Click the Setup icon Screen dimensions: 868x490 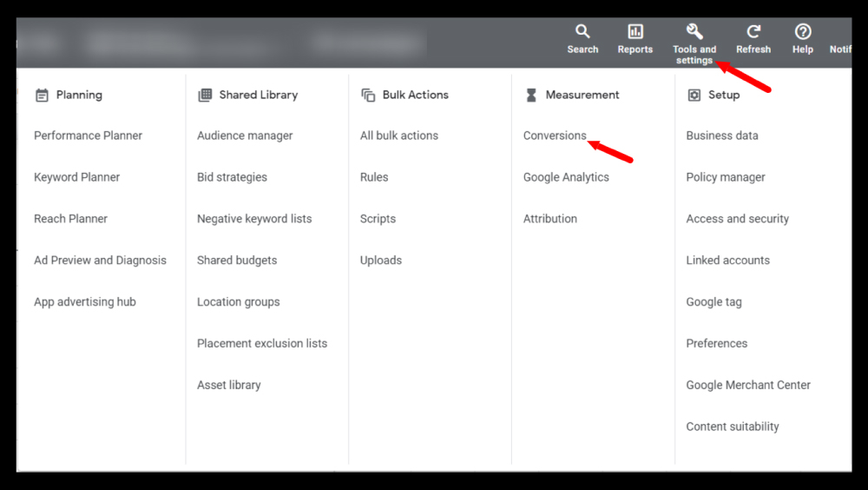[694, 96]
